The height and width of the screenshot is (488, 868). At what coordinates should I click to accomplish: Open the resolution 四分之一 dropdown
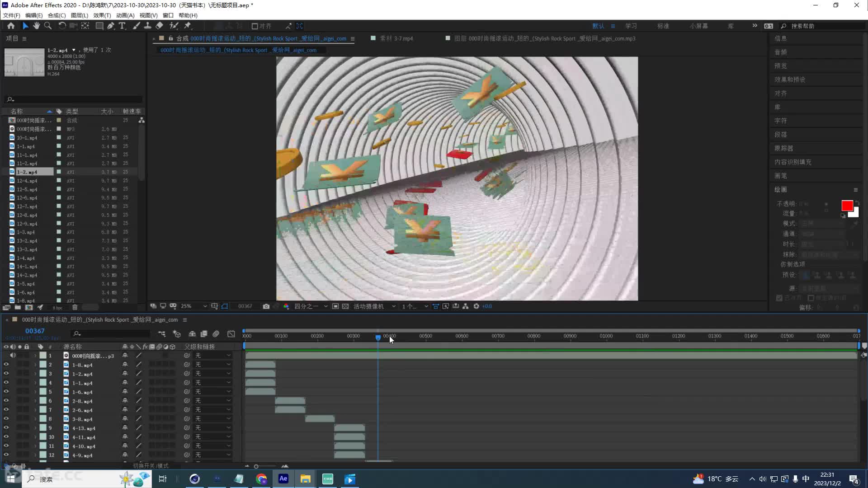pyautogui.click(x=311, y=306)
